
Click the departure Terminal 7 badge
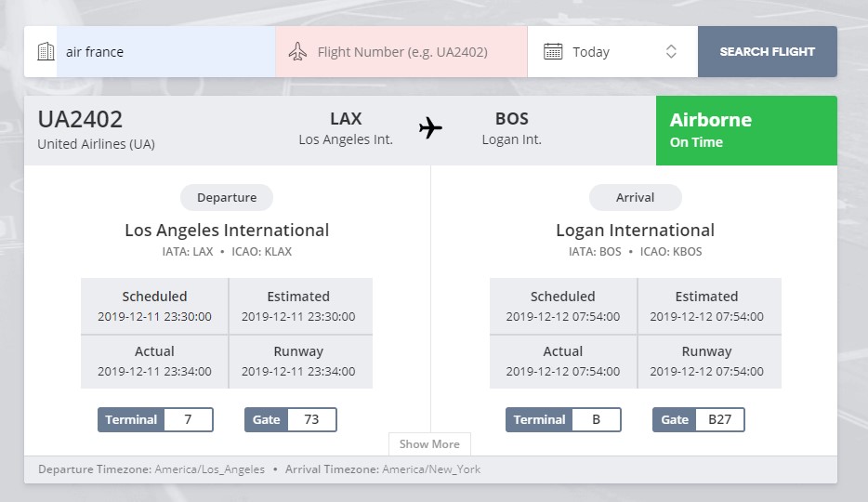click(155, 419)
